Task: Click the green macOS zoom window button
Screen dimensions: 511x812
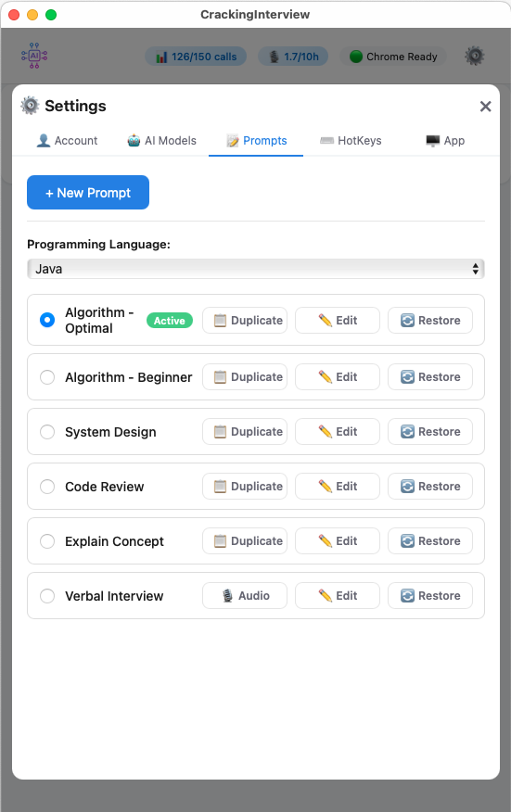Action: tap(51, 15)
